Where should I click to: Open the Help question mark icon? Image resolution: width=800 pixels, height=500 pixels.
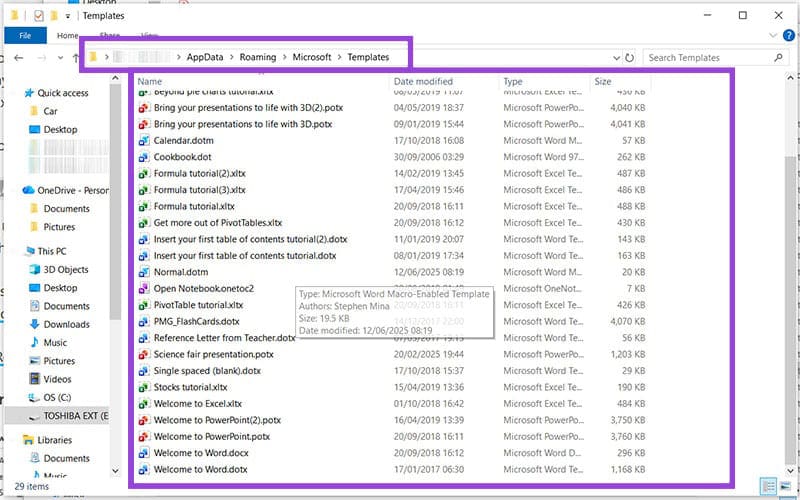788,35
